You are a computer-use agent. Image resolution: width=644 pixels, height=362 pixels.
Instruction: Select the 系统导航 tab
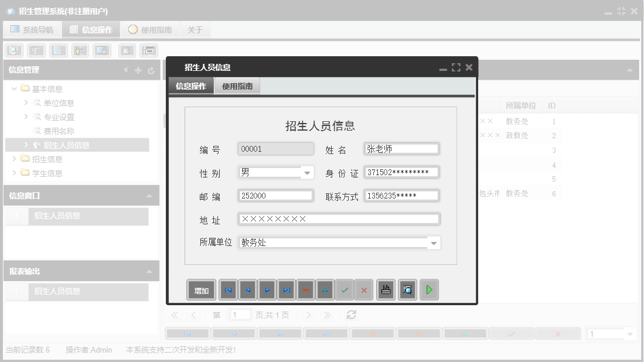pos(32,29)
